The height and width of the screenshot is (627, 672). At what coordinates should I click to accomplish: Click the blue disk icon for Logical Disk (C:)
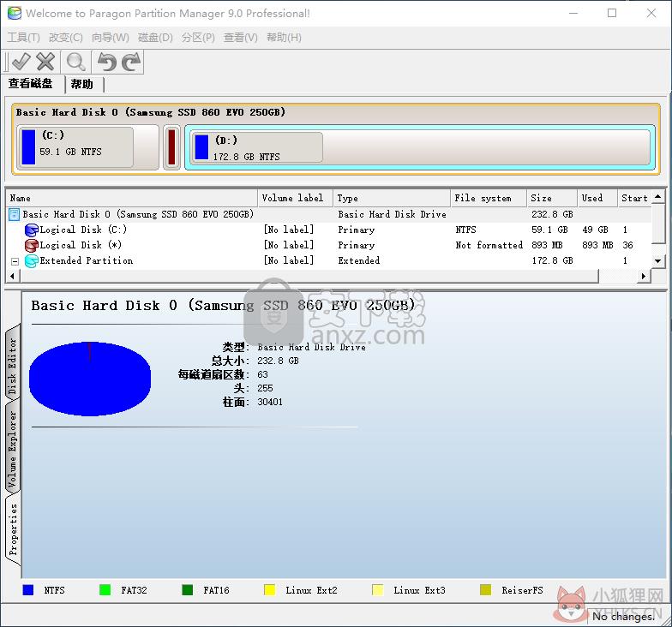point(31,230)
